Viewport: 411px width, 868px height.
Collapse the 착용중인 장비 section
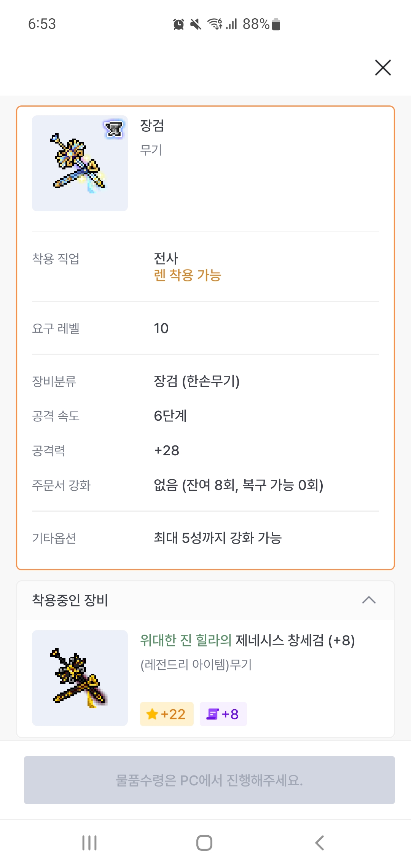coord(369,600)
